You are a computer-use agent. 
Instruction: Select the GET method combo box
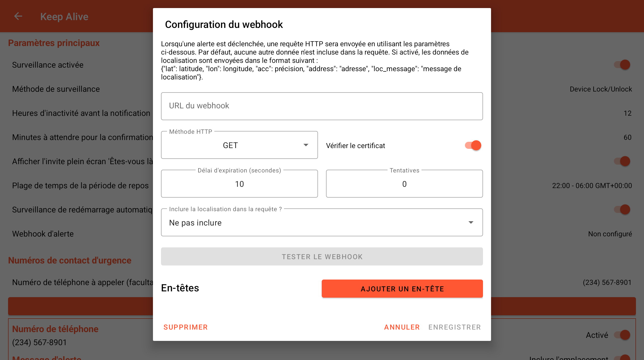click(x=239, y=145)
